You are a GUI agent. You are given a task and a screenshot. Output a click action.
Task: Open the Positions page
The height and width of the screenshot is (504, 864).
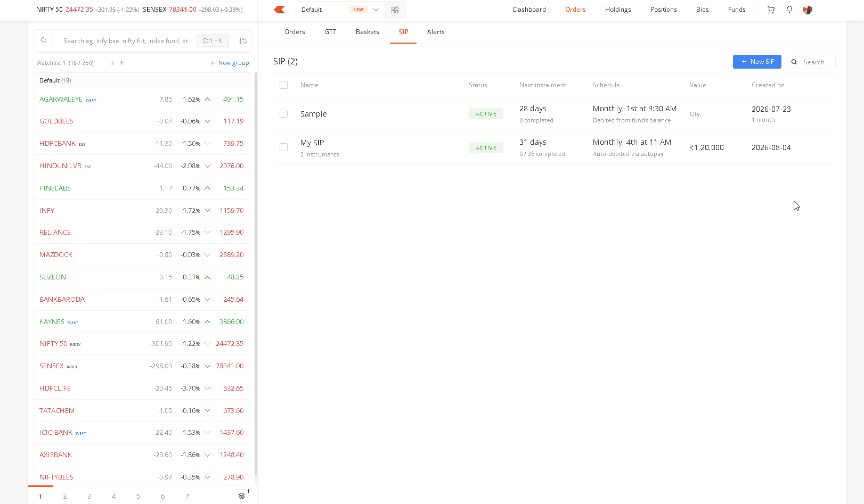664,10
